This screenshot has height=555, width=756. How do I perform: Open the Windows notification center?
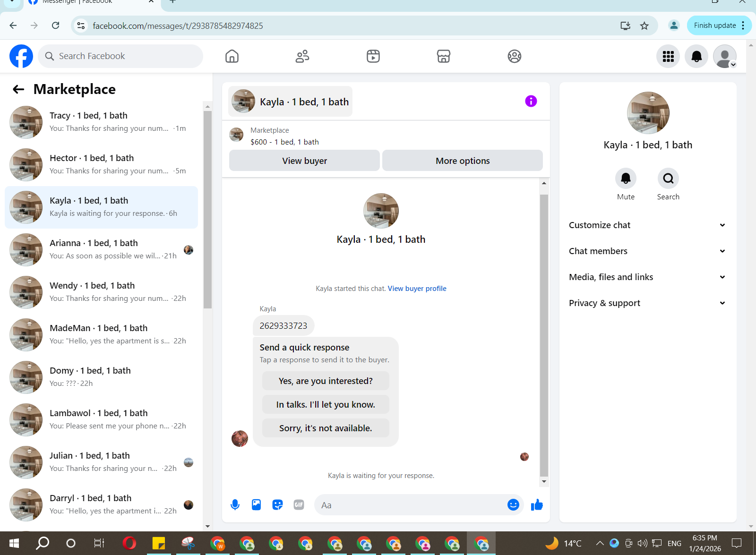click(x=737, y=543)
